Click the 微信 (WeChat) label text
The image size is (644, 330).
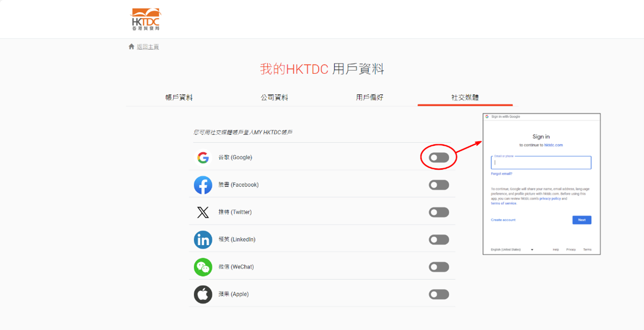[236, 267]
